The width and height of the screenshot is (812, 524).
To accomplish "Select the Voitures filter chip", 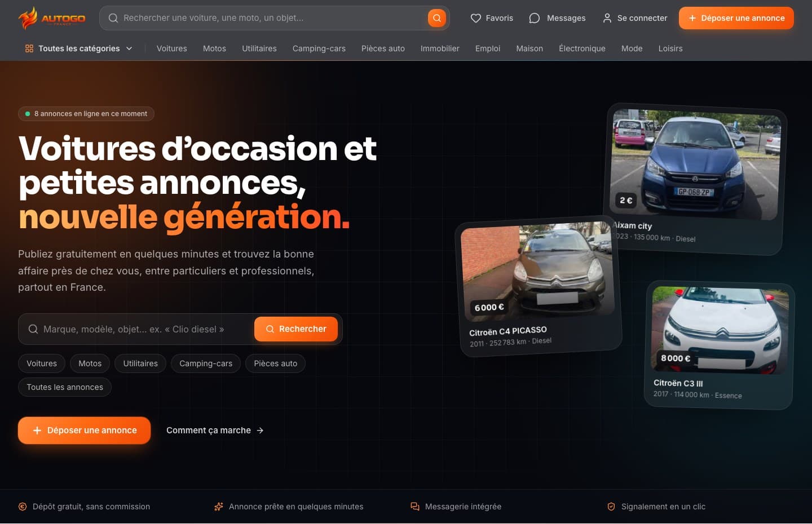I will (x=42, y=363).
